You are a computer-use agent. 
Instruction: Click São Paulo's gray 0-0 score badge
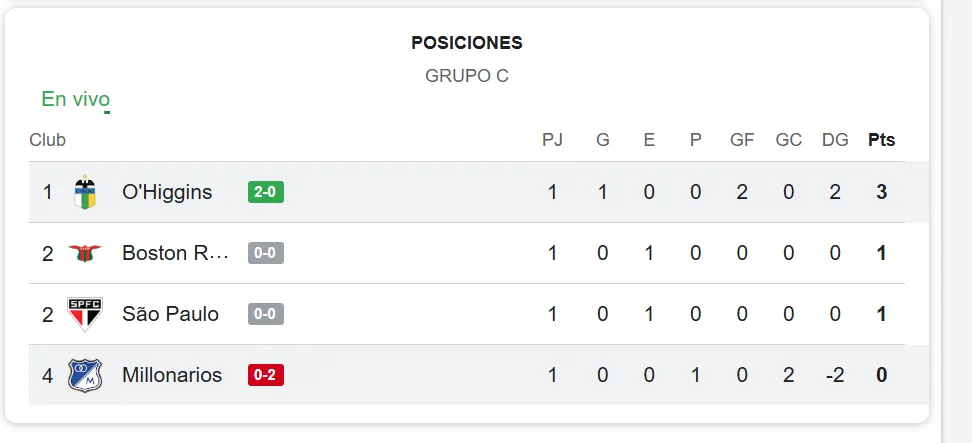click(265, 314)
